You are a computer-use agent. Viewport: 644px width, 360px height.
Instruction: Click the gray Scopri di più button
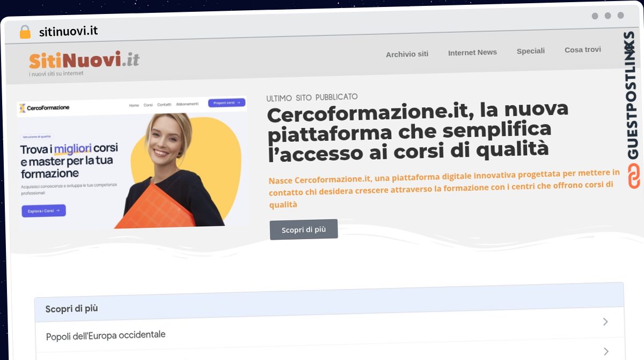click(304, 229)
